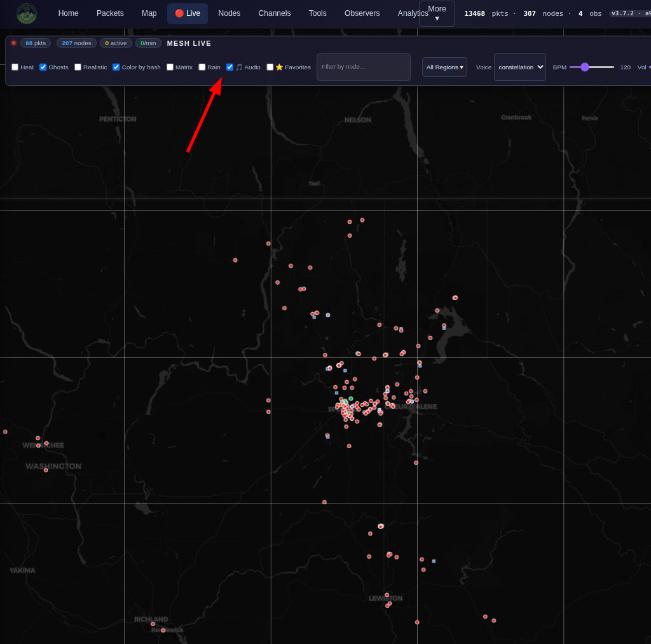Screen dimensions: 651x644
Task: Switch to the Channels page
Action: 275,13
